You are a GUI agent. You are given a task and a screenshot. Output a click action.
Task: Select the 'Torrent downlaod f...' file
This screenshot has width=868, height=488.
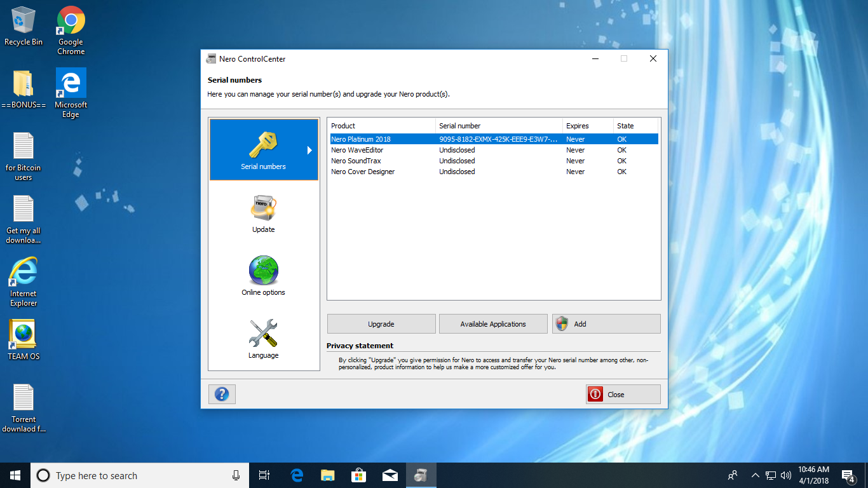pyautogui.click(x=24, y=408)
